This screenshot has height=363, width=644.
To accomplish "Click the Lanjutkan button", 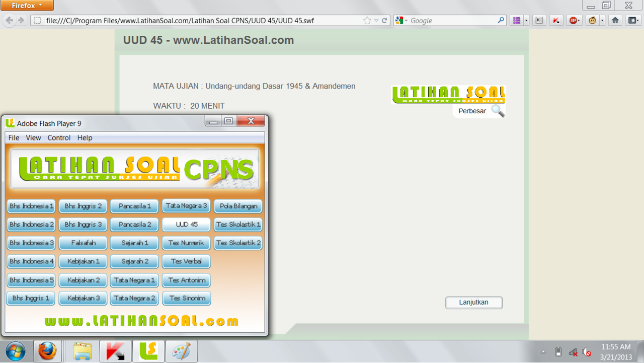I will coord(474,303).
